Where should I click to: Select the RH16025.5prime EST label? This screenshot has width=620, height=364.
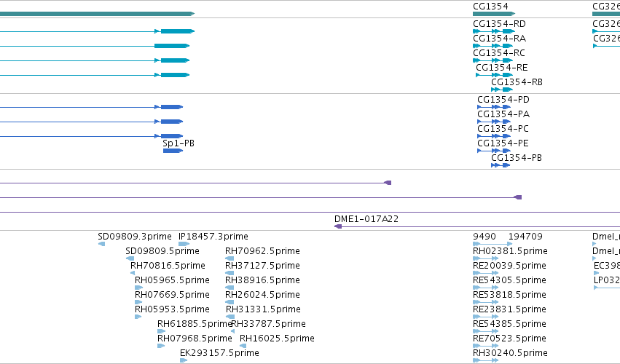click(277, 339)
